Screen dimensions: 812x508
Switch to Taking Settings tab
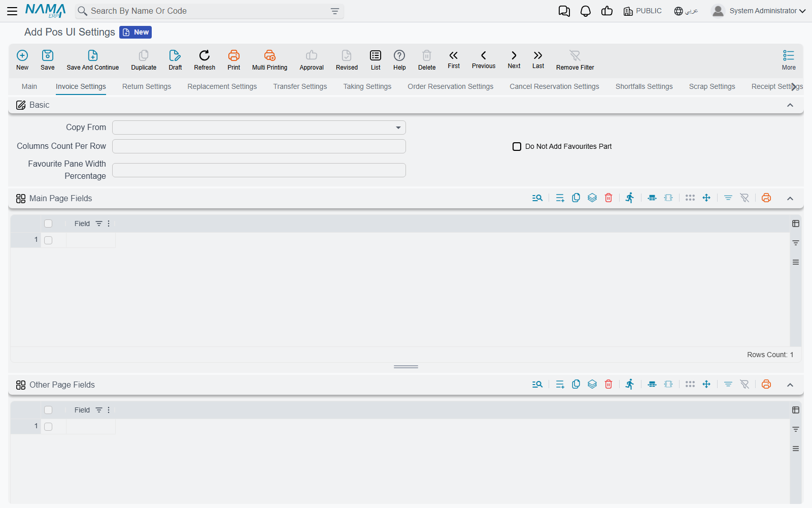(367, 86)
